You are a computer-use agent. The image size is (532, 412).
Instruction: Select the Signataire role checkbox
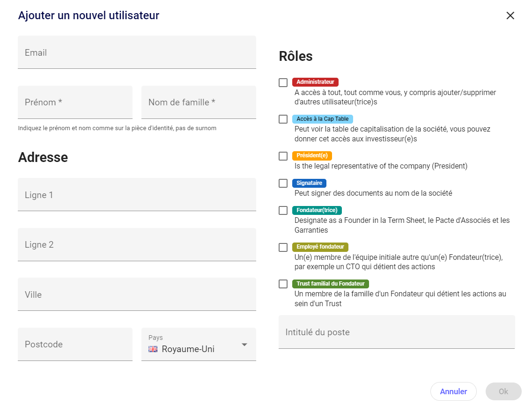[283, 183]
